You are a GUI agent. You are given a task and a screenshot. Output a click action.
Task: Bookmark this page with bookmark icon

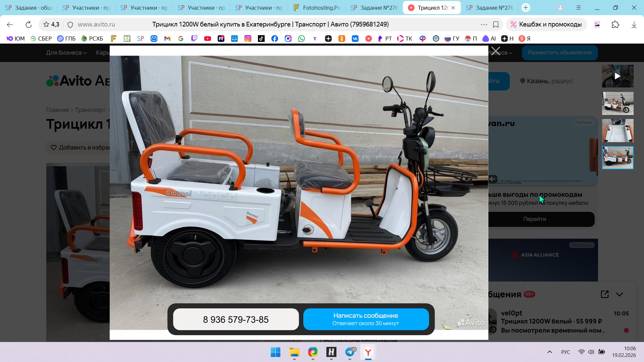(x=496, y=24)
